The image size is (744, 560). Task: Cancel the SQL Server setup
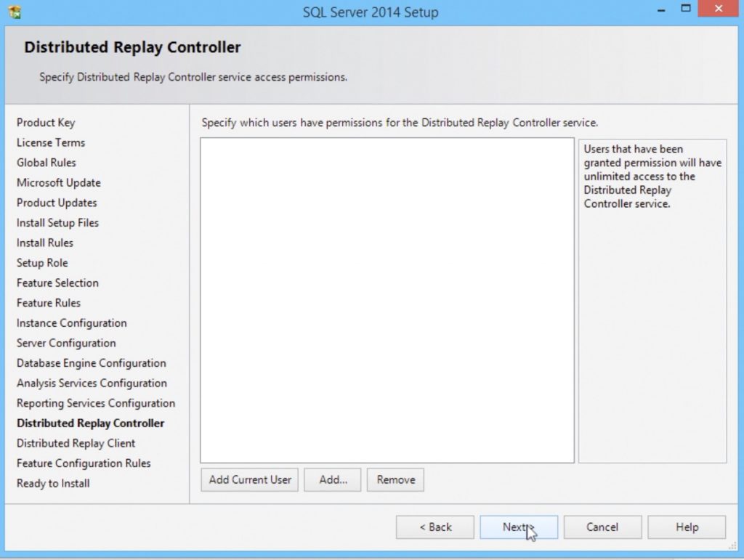pos(602,527)
